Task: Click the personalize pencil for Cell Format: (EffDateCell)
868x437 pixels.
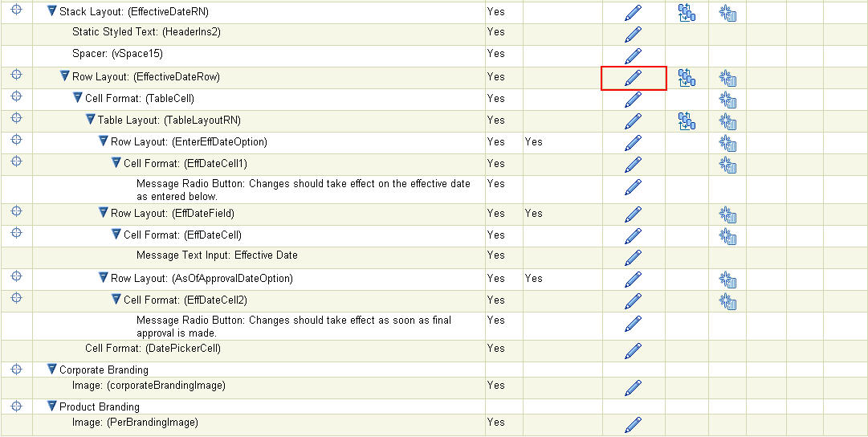Action: (x=634, y=236)
